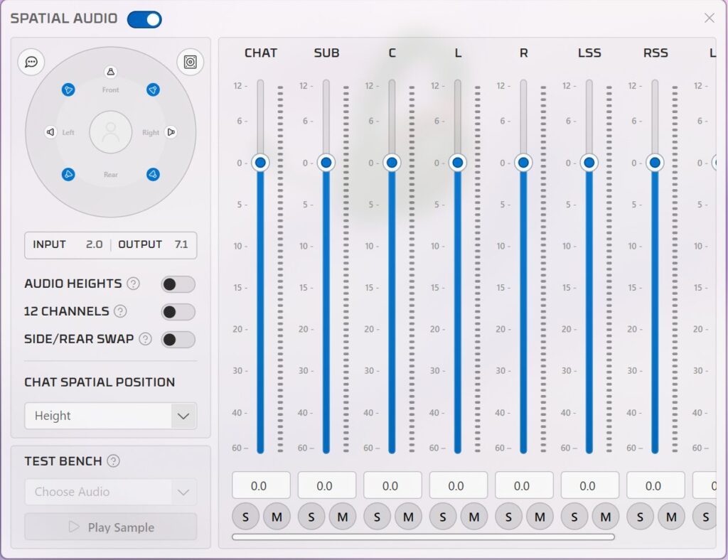The image size is (728, 560).
Task: Select the front right speaker icon
Action: [153, 90]
